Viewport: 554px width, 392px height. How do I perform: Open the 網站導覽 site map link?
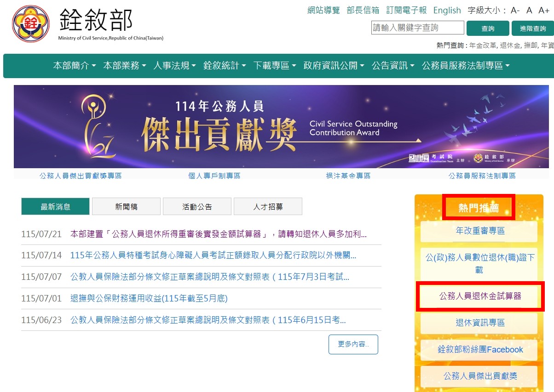pos(323,10)
